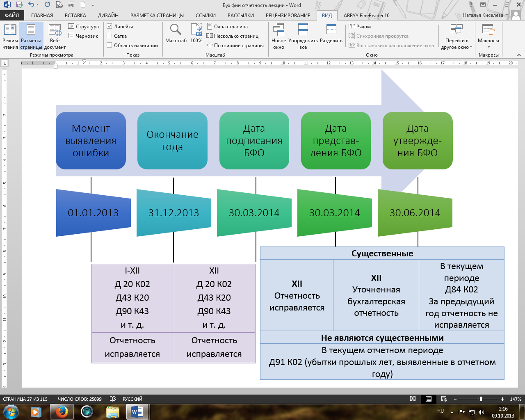The image size is (525, 420).
Task: Click the tab selector at ruler corner
Action: coord(5,63)
